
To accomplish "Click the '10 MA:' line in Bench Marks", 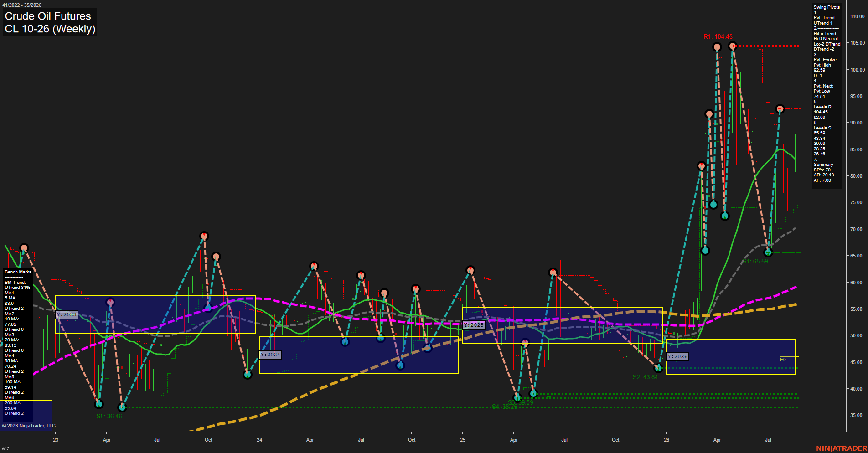I will click(x=12, y=319).
